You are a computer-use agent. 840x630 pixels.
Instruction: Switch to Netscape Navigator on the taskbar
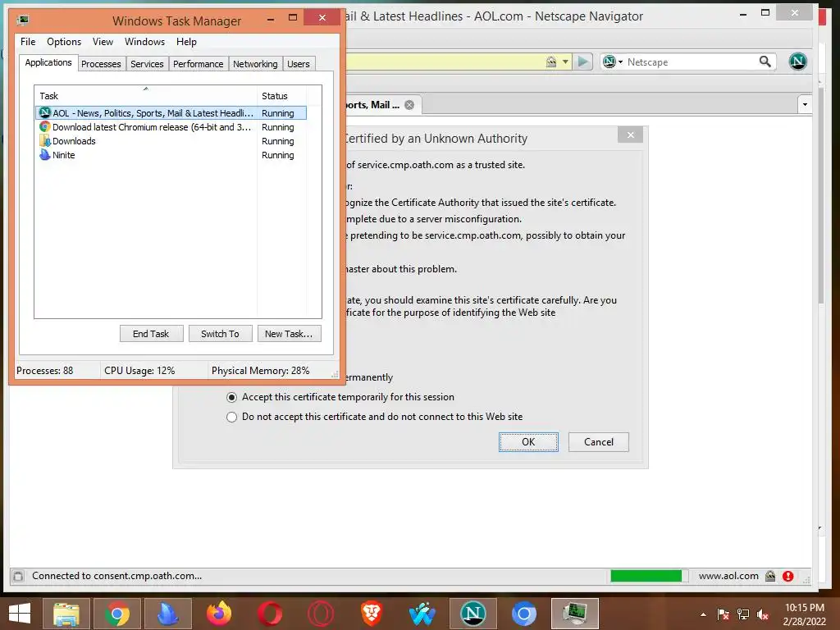(473, 614)
